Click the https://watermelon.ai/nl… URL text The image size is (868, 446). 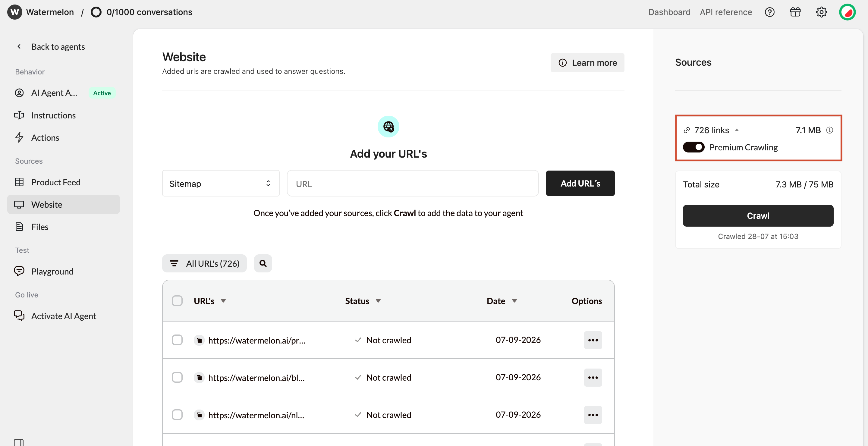(x=256, y=415)
